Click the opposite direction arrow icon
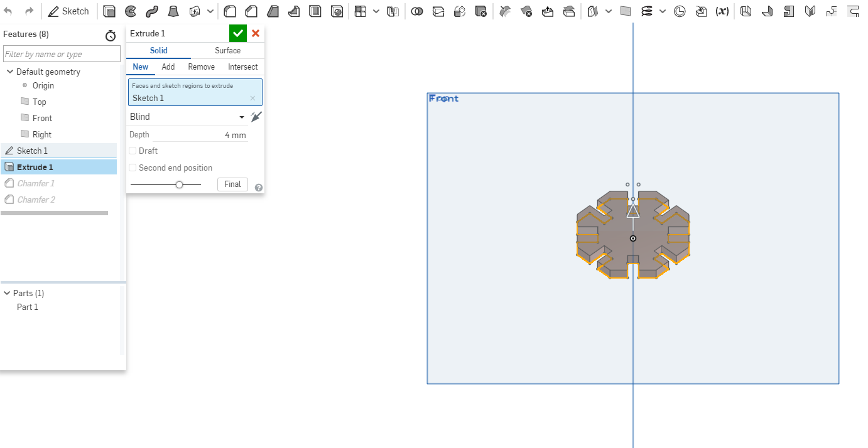Viewport: 868px width, 448px height. coord(256,117)
